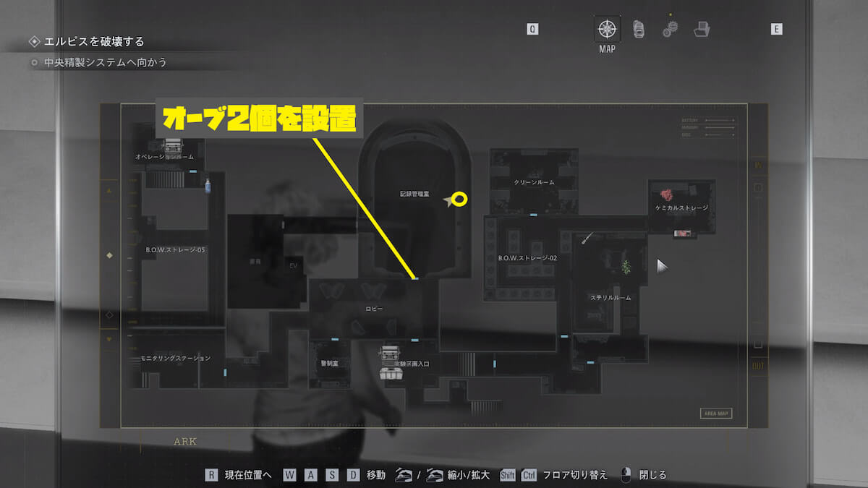Click the typewriter icon in Operation Room
Screen dimensions: 868x488
[x=172, y=145]
